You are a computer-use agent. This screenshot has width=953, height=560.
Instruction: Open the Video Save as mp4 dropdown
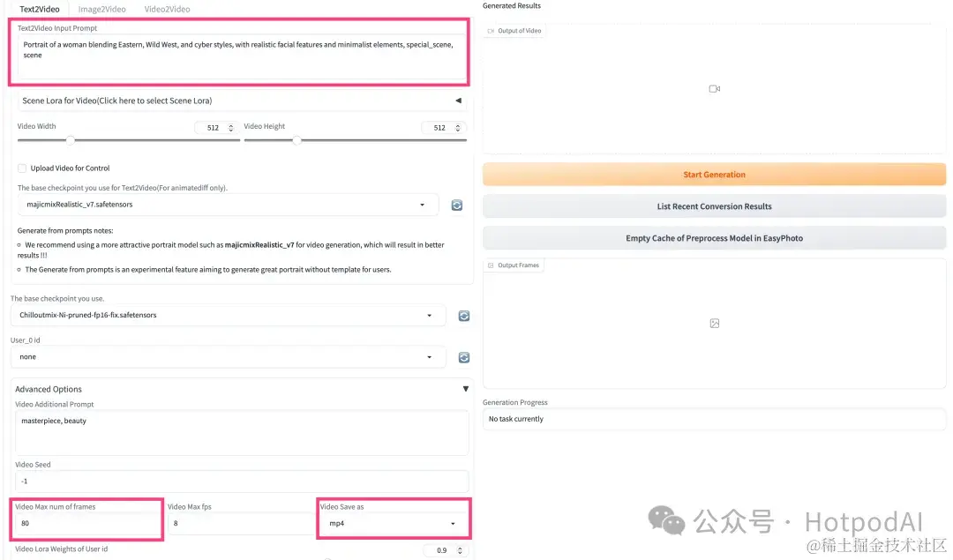click(x=394, y=524)
